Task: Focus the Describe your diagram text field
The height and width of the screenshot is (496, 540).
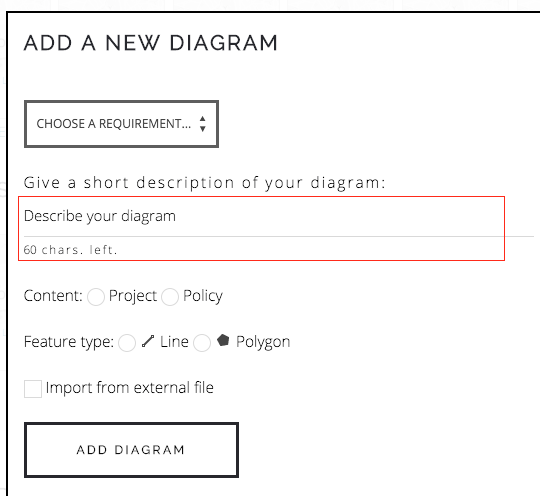Action: pyautogui.click(x=278, y=216)
